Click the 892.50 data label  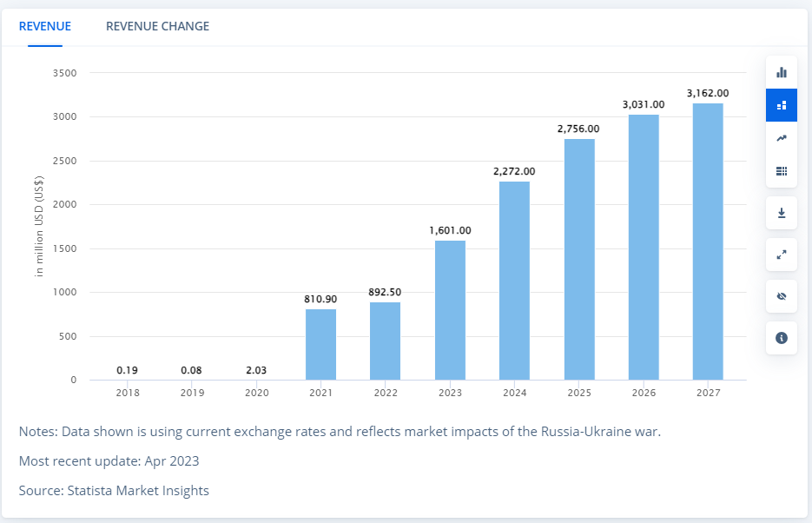pos(385,292)
